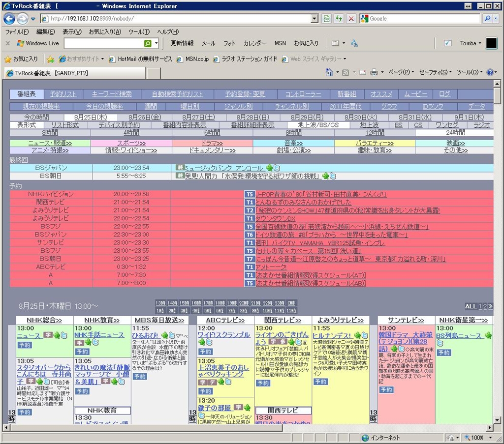504x444 pixels.
Task: Filter by the pink スポーツ>> genre
Action: click(x=131, y=143)
